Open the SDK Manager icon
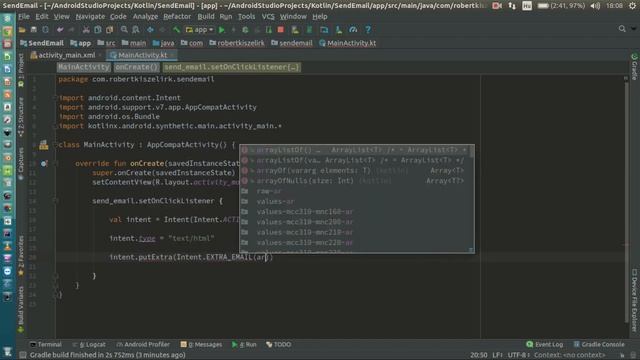 pos(339,30)
